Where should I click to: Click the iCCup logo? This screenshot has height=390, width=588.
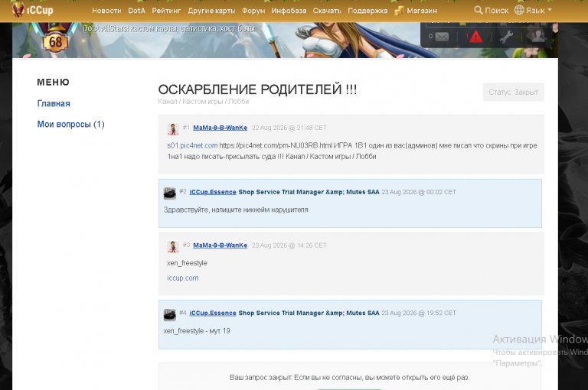(x=33, y=10)
